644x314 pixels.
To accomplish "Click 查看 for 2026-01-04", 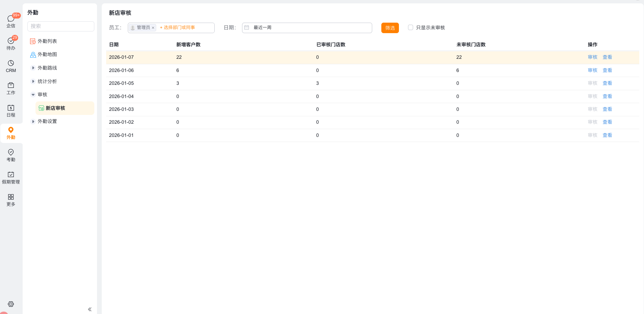I will click(607, 96).
